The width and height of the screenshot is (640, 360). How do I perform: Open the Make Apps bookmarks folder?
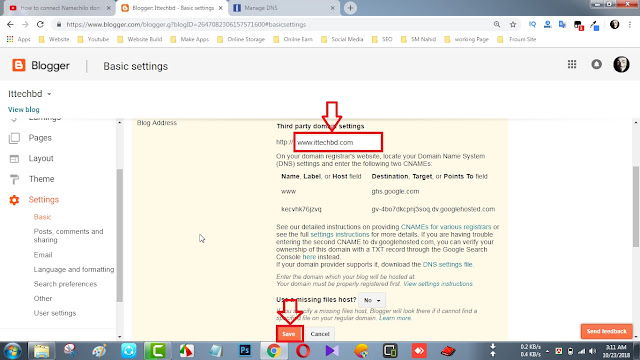coord(190,39)
